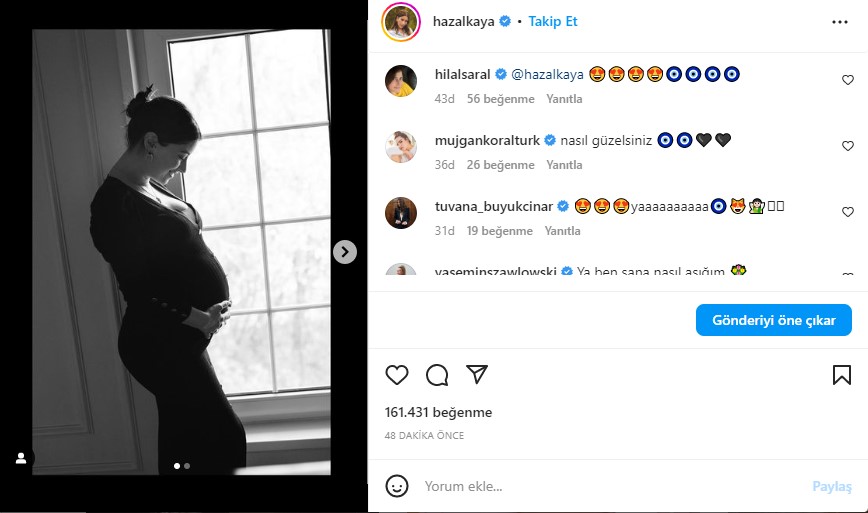Click the Takip Et follow link
This screenshot has height=513, width=868.
click(553, 21)
